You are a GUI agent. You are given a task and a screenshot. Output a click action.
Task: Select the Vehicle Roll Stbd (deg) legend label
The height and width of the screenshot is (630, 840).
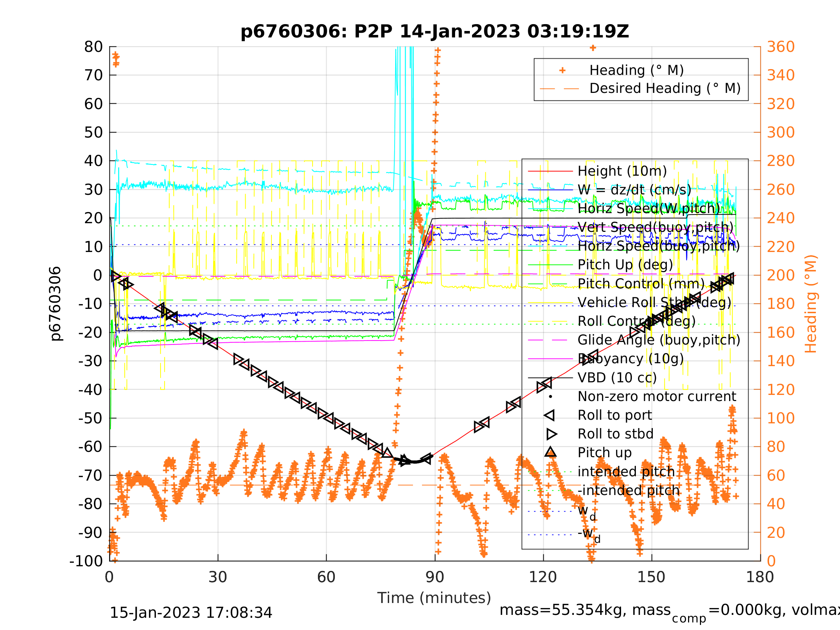655,302
